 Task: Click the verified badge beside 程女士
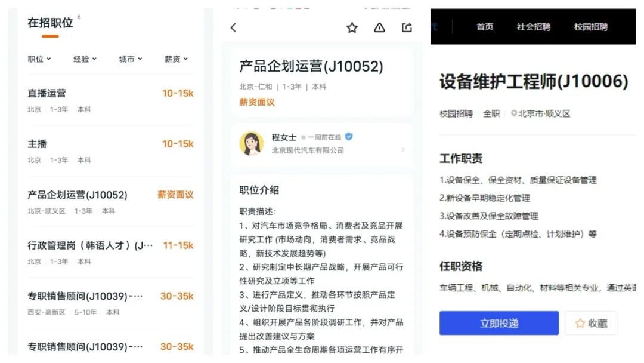pyautogui.click(x=349, y=137)
